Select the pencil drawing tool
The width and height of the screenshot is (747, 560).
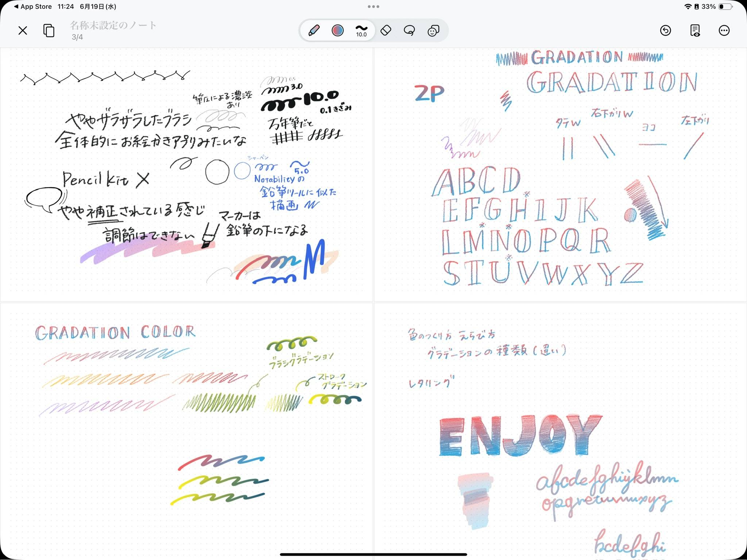[314, 30]
